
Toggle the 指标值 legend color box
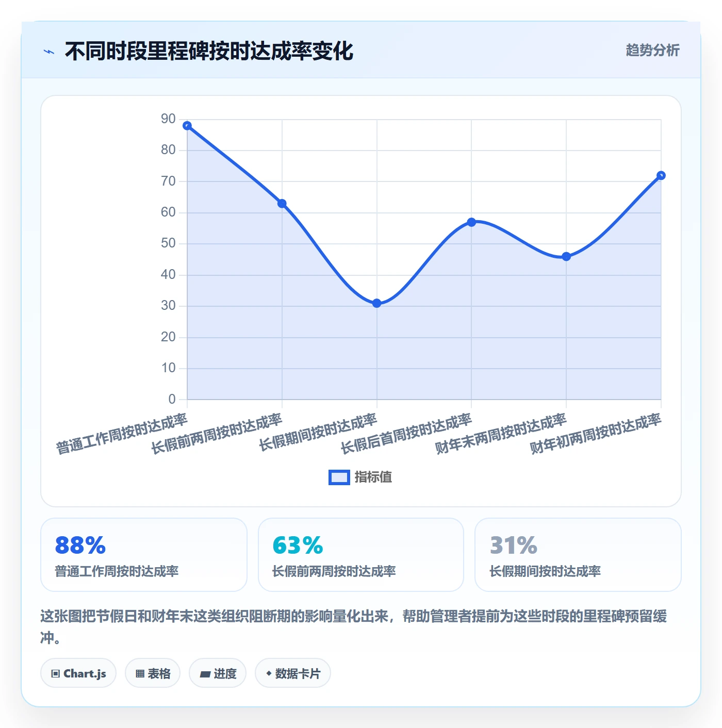(x=339, y=477)
